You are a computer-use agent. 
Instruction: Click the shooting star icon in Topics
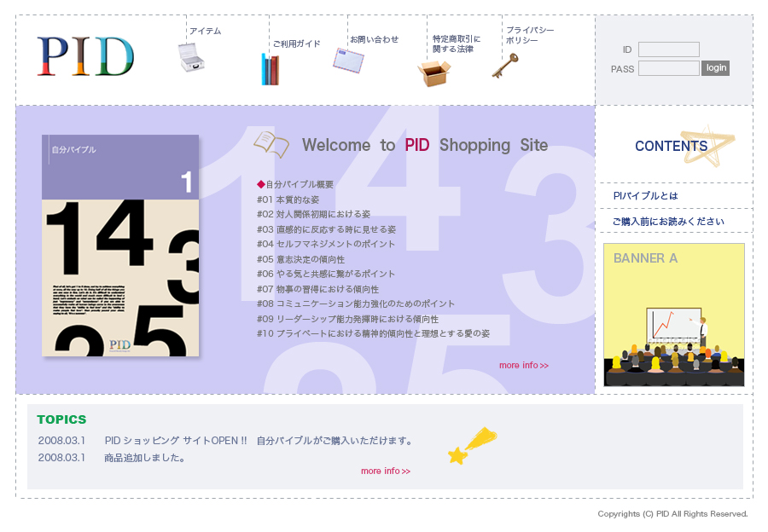[x=471, y=446]
